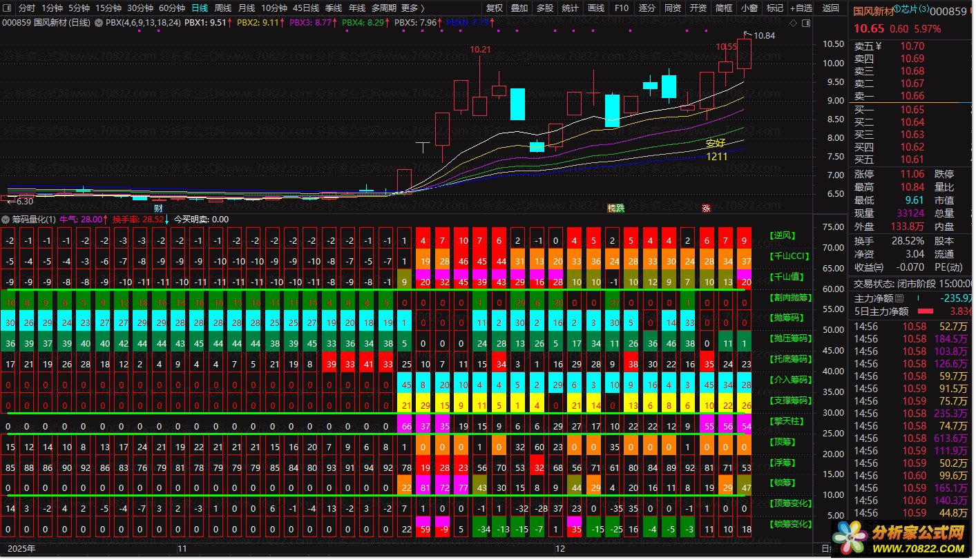Click the 【锁筹变化】 row label
The height and width of the screenshot is (560, 976).
[x=791, y=524]
